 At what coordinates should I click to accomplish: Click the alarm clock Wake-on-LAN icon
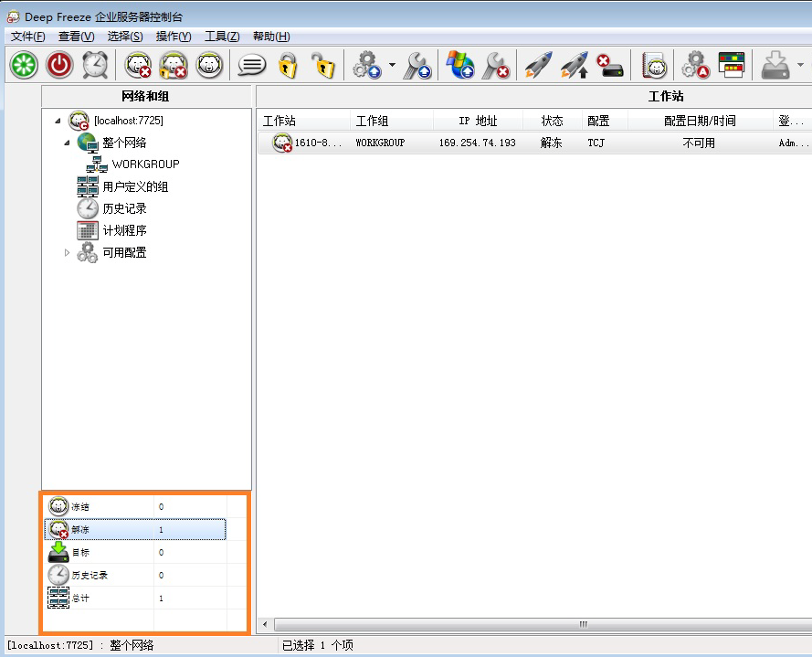coord(95,65)
